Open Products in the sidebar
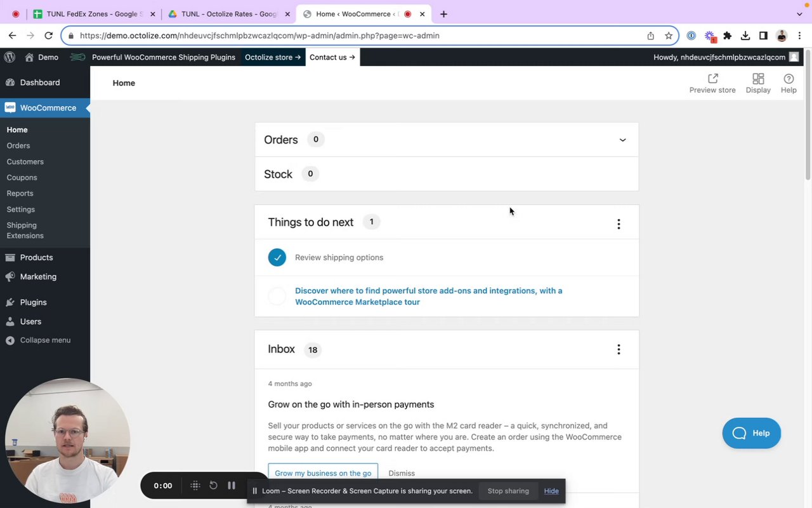 point(36,257)
